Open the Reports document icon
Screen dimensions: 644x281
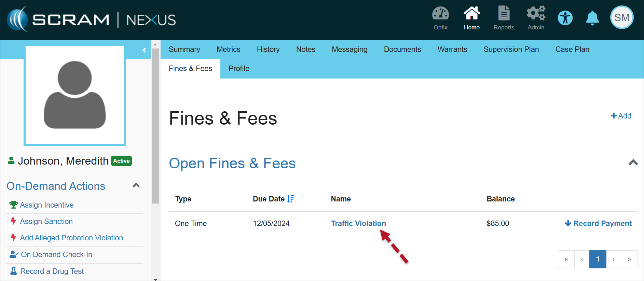tap(504, 14)
